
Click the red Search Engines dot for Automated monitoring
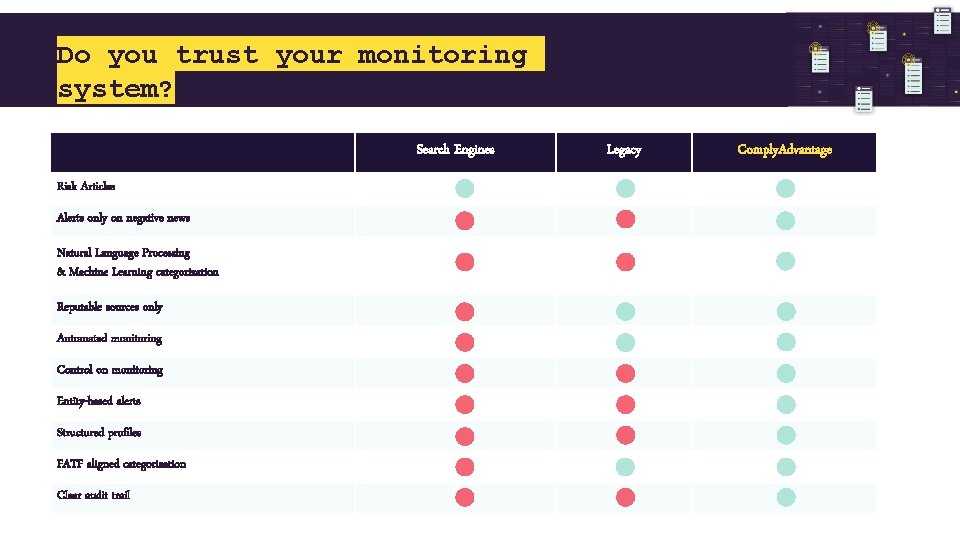coord(465,342)
